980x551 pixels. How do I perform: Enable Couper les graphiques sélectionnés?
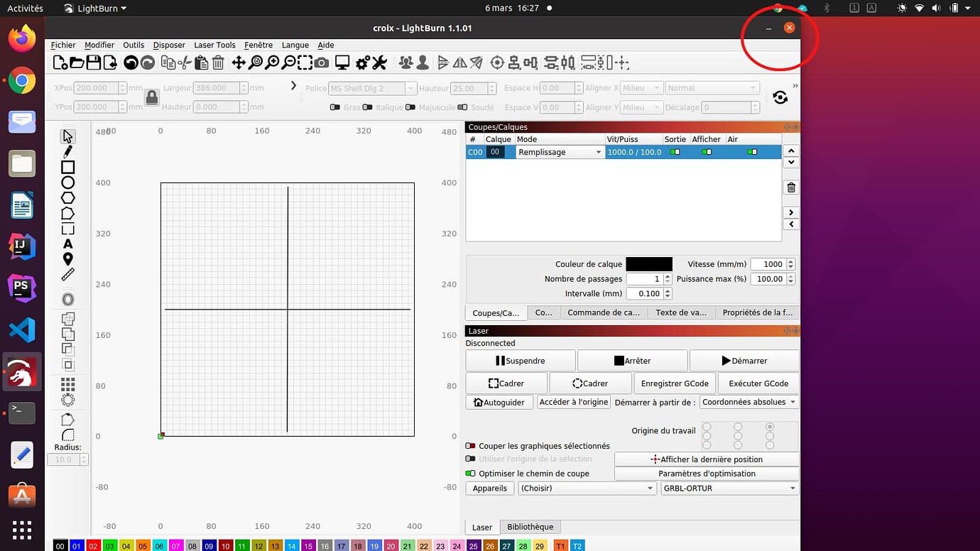click(470, 446)
